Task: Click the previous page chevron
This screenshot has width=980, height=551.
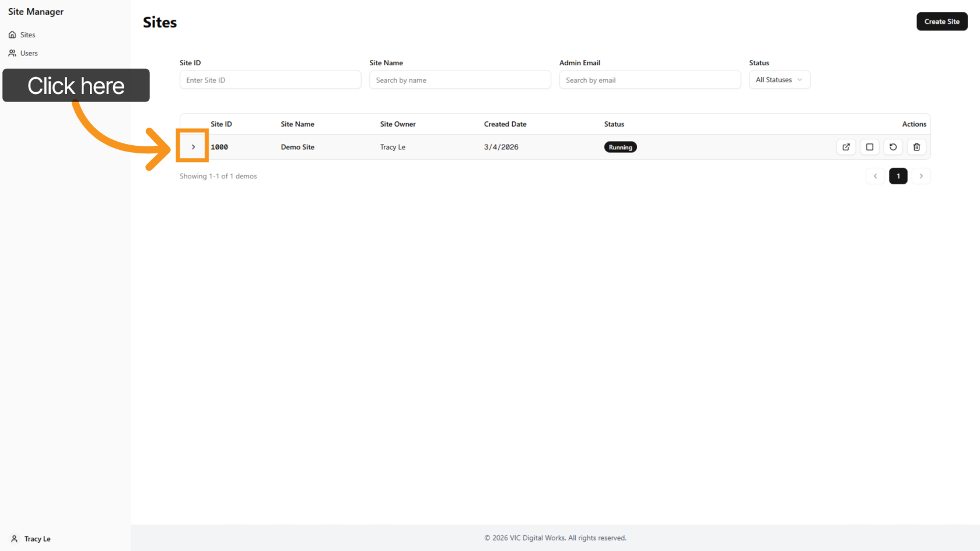Action: 874,176
